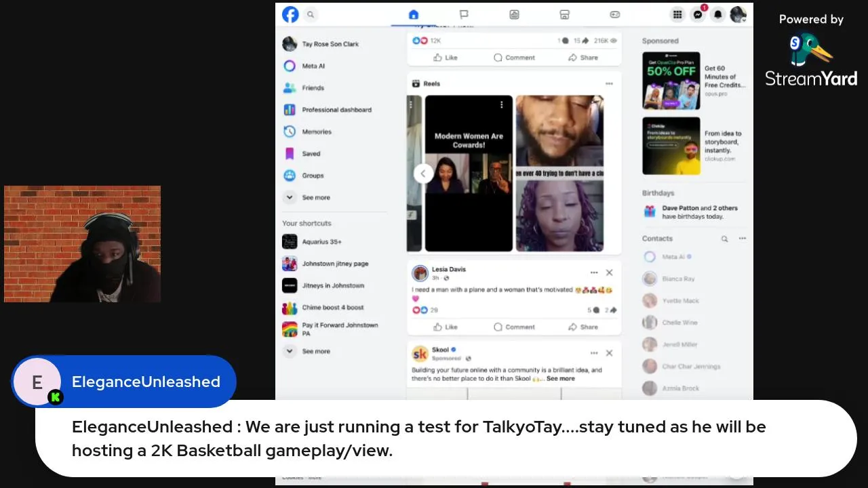The width and height of the screenshot is (868, 488).
Task: Open chat with Jenell Miller
Action: pos(671,344)
